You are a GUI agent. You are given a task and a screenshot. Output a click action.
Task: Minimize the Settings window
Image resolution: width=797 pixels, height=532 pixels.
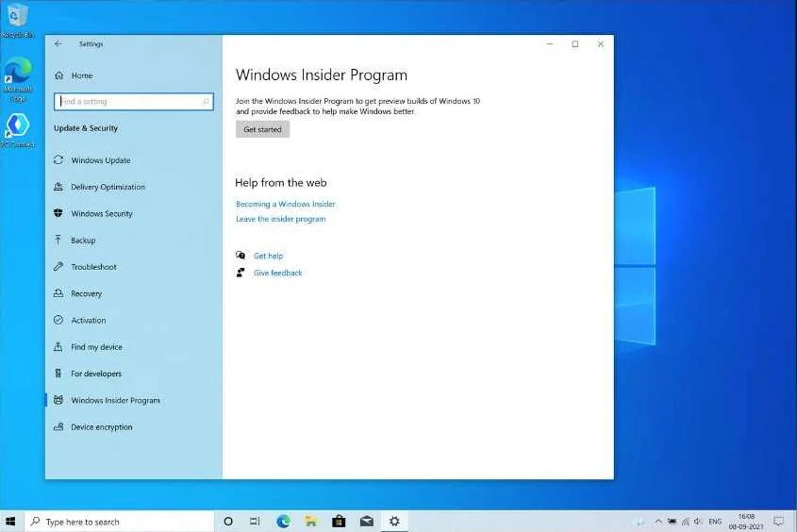pyautogui.click(x=550, y=43)
